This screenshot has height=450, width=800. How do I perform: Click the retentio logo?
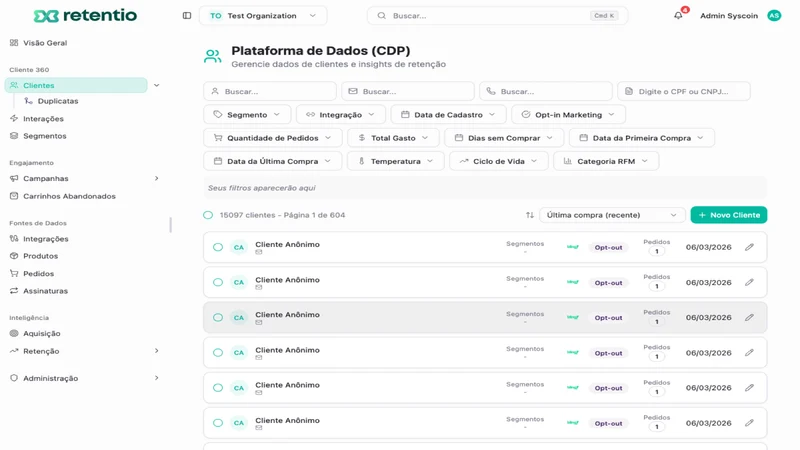point(85,16)
